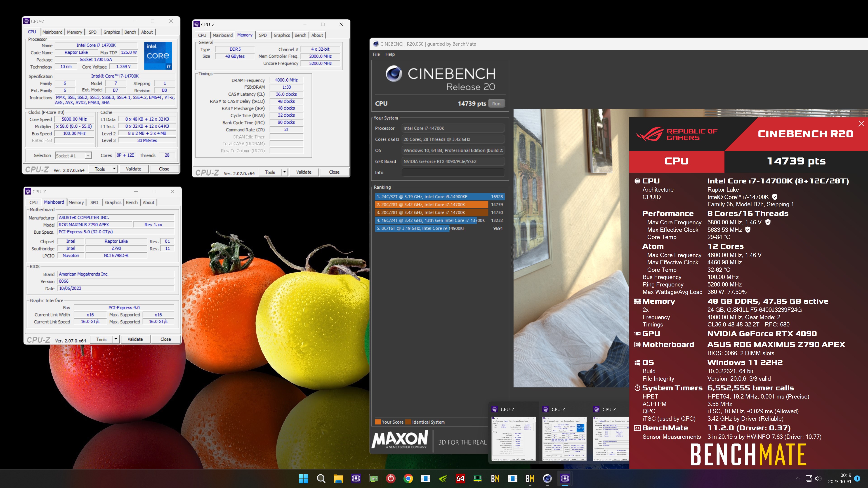Click the System Timers stopwatch icon
Screen dimensions: 868x488
point(637,388)
